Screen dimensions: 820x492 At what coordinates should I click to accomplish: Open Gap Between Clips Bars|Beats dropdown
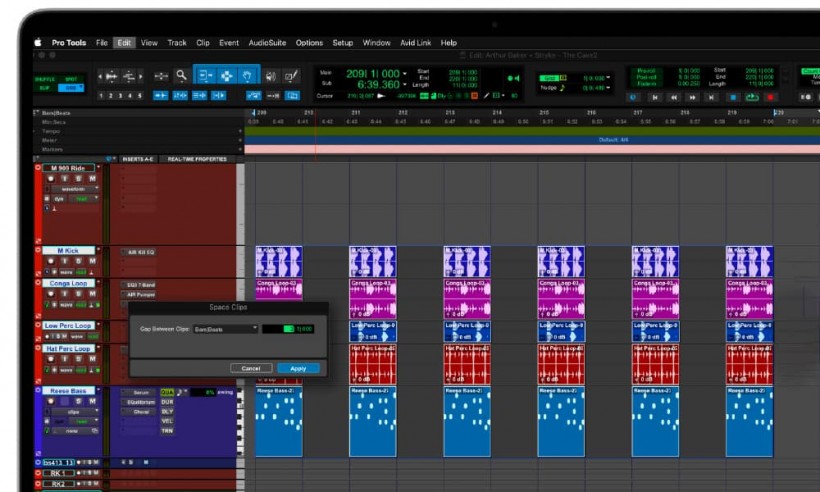coord(225,329)
